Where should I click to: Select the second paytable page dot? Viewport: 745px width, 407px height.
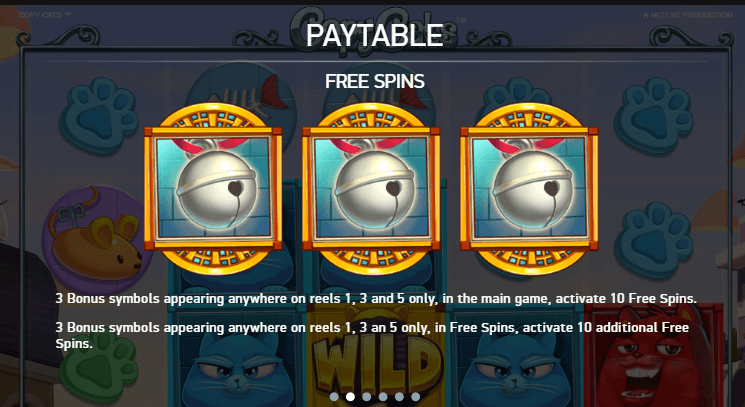click(350, 397)
